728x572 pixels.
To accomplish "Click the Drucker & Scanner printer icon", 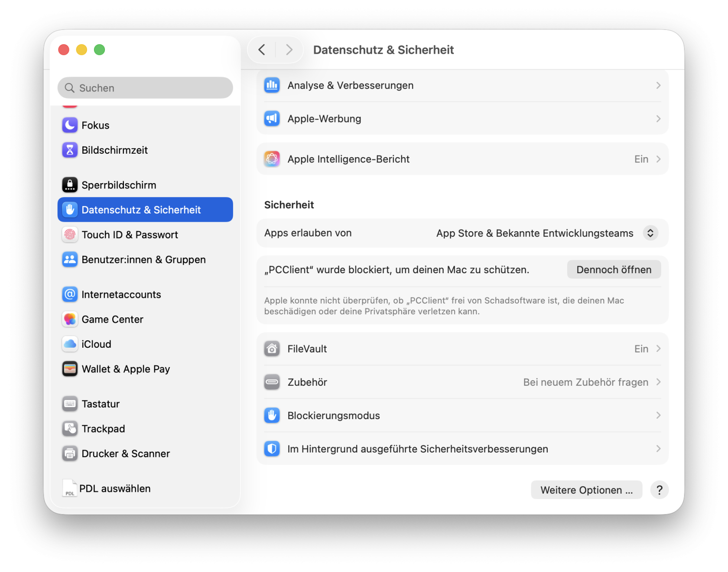I will (70, 454).
